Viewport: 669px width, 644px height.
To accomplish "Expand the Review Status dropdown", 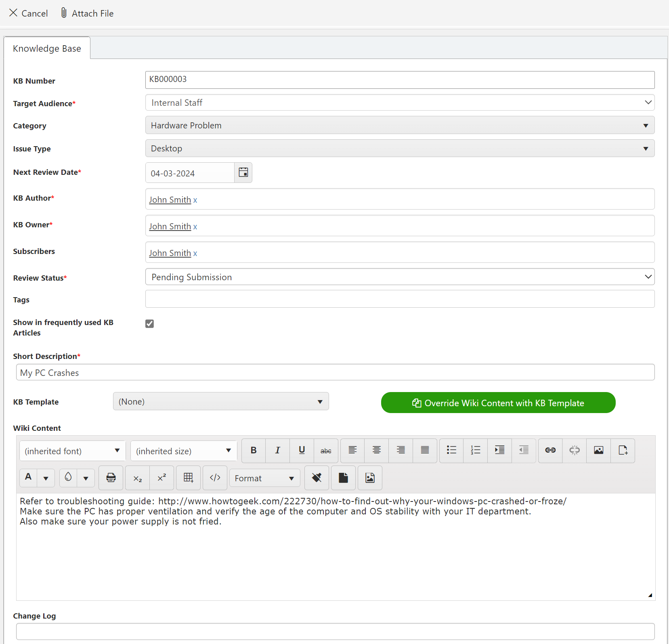I will 400,277.
